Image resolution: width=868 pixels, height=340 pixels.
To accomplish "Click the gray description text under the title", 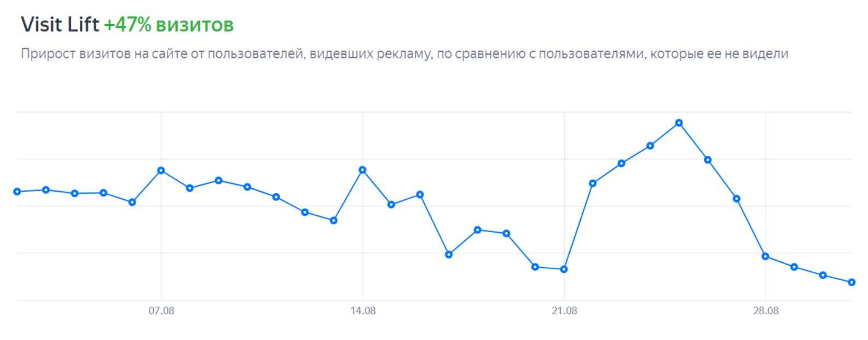I will pyautogui.click(x=404, y=54).
